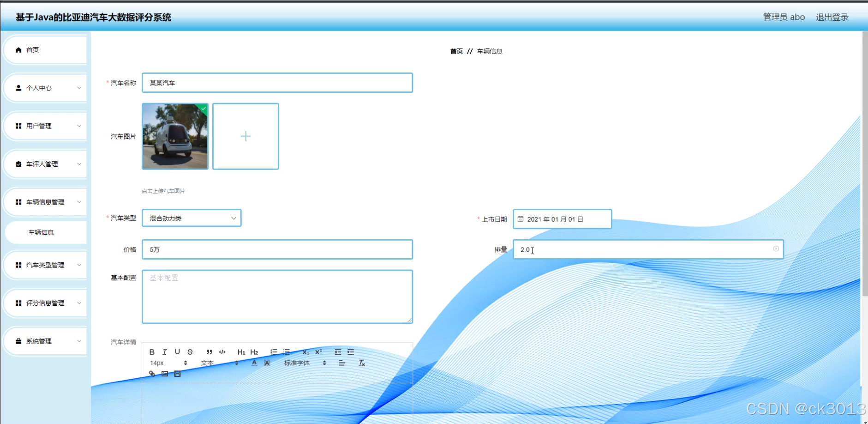Expand the 系统管理 sidebar menu
This screenshot has height=424, width=868.
pyautogui.click(x=45, y=341)
